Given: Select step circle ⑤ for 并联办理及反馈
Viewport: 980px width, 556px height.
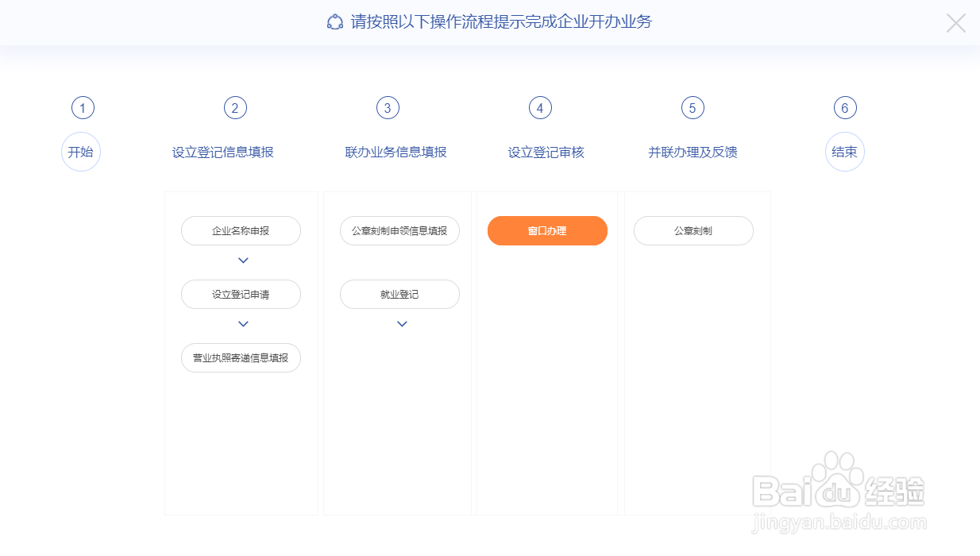Looking at the screenshot, I should 693,107.
